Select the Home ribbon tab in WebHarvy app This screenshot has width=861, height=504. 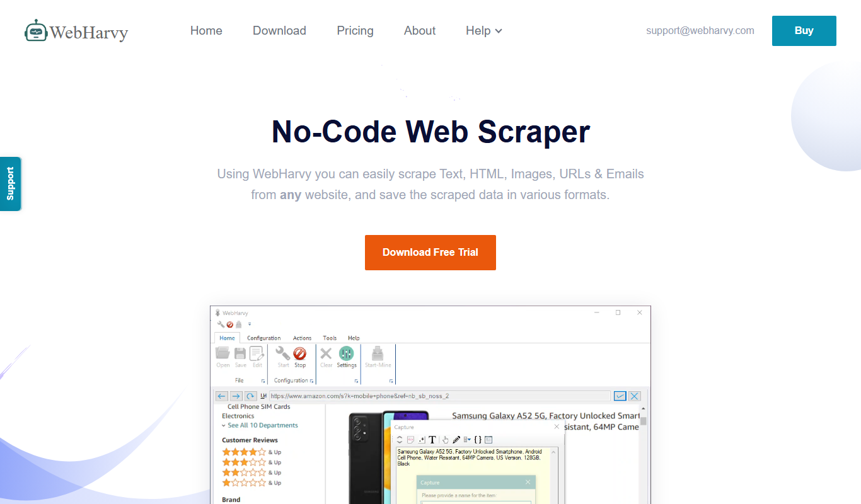point(227,338)
